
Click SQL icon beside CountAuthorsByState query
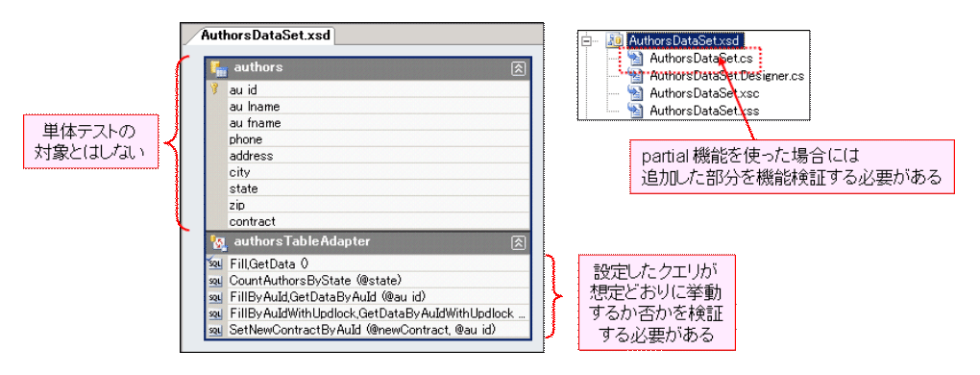point(215,281)
